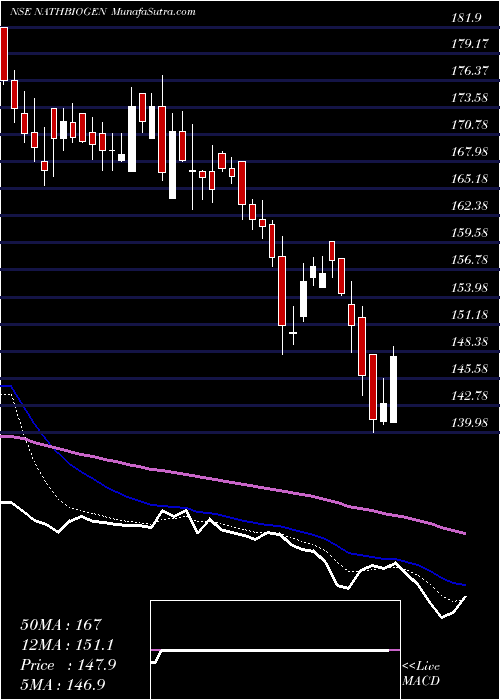Click the first tall red candlestick at left

point(4,54)
